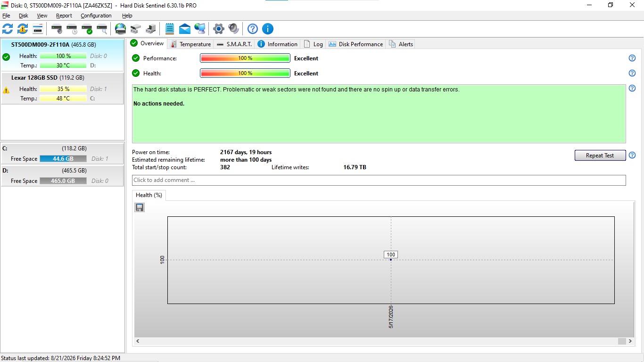Viewport: 644px width, 362px height.
Task: Click the globe over disk toolbar icon
Action: pos(121,29)
